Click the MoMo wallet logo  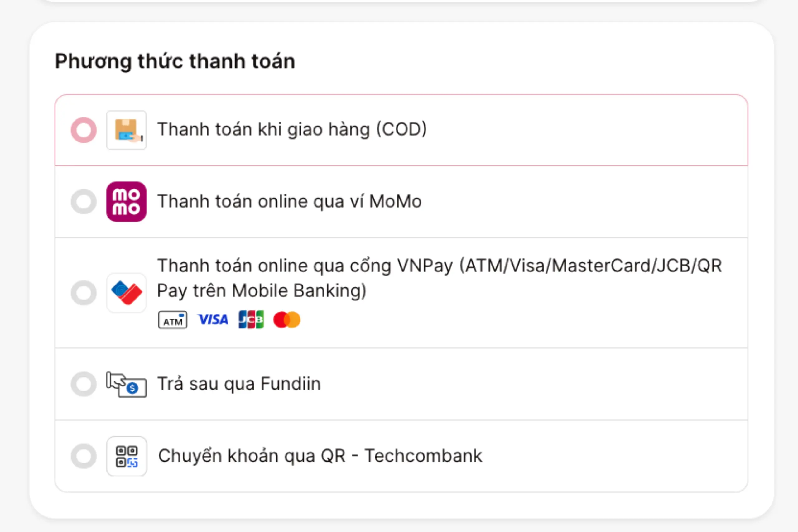tap(126, 202)
